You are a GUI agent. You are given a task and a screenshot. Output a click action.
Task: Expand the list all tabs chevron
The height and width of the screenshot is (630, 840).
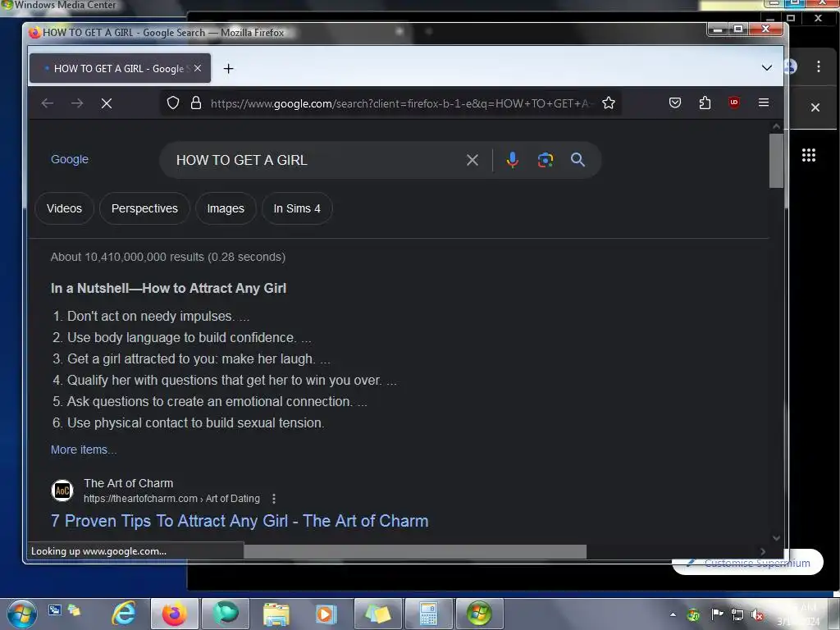point(767,68)
